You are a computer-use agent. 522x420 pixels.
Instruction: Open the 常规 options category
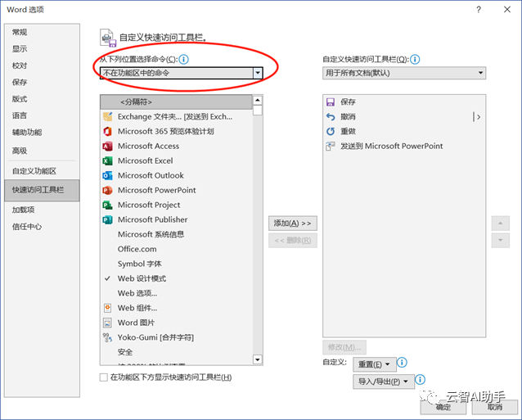point(42,32)
